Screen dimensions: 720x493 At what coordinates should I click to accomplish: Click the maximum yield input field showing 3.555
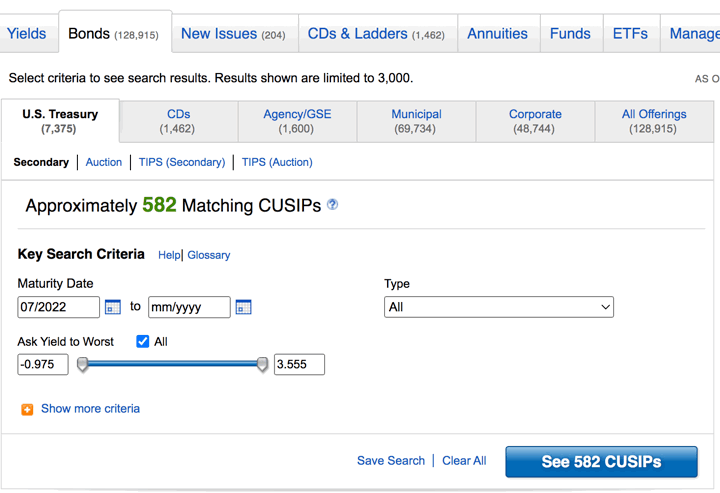[299, 364]
